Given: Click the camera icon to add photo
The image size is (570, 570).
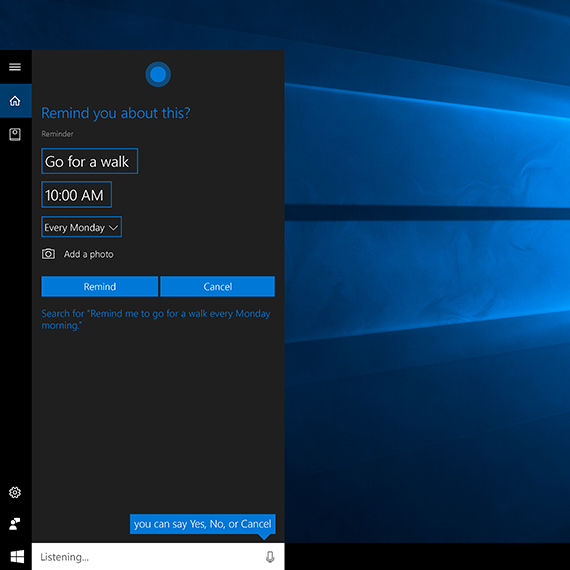Looking at the screenshot, I should point(48,254).
